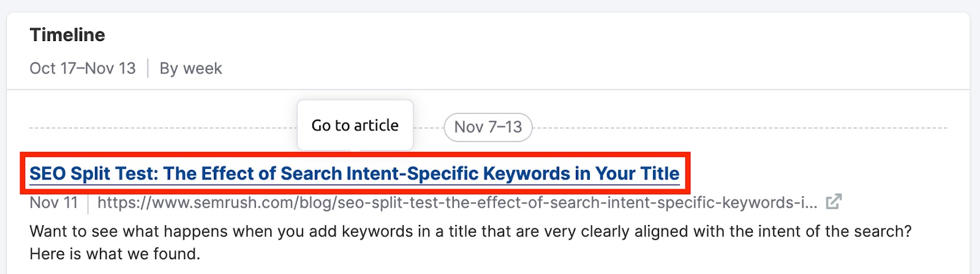Image resolution: width=980 pixels, height=274 pixels.
Task: Open the SEO Split Test article title link
Action: pyautogui.click(x=354, y=173)
